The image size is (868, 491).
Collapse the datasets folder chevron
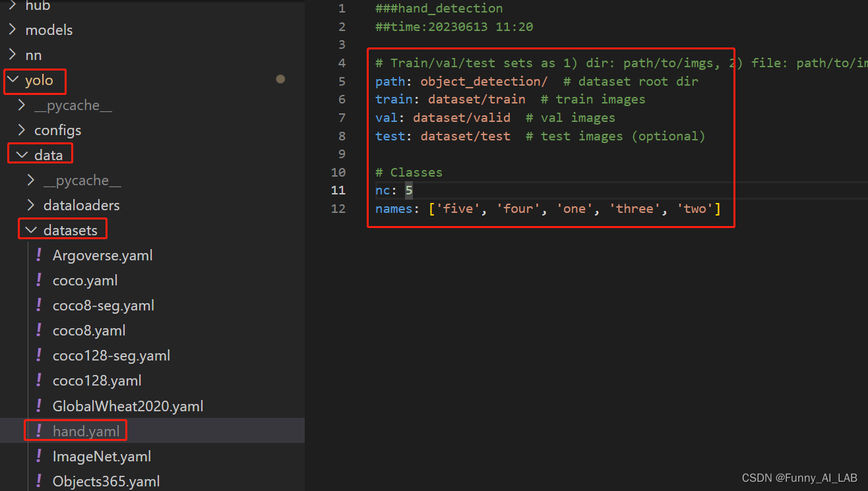coord(31,231)
